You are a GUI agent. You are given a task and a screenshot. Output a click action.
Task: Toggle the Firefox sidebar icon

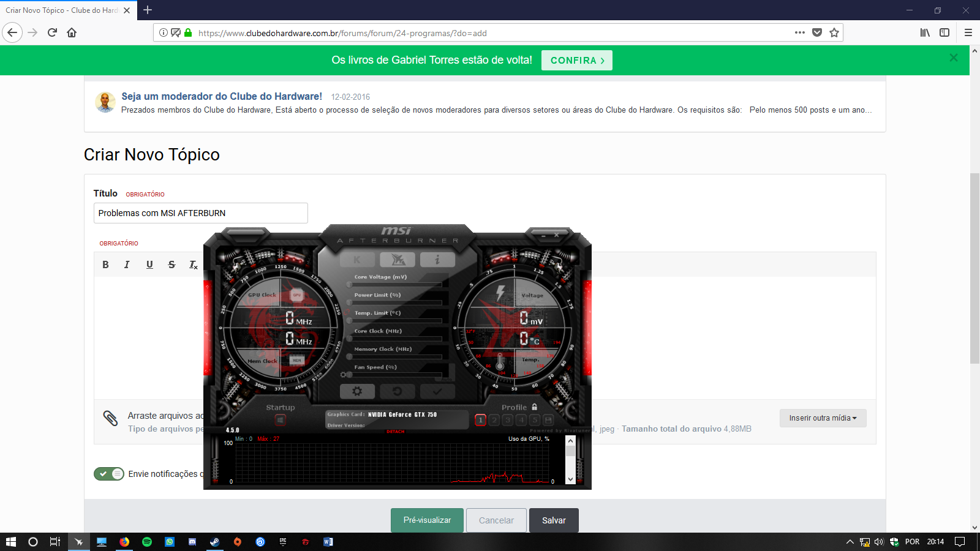pos(944,32)
